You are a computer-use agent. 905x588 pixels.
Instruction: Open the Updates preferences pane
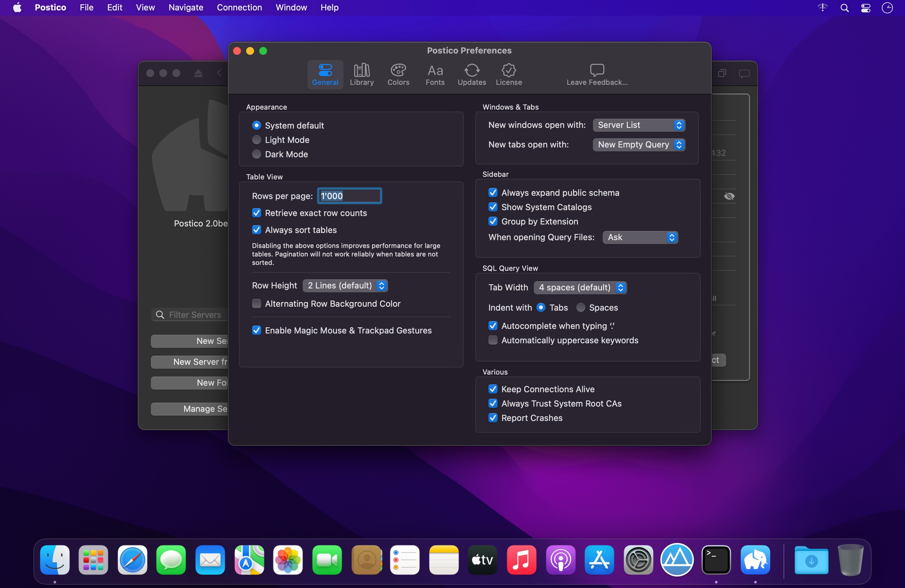471,74
